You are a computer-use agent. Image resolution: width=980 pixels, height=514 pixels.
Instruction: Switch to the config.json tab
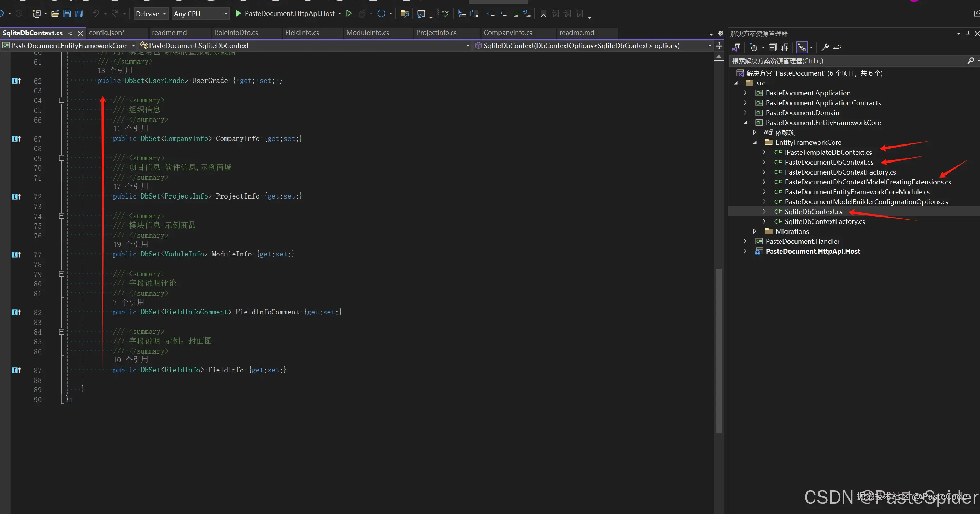click(x=106, y=33)
